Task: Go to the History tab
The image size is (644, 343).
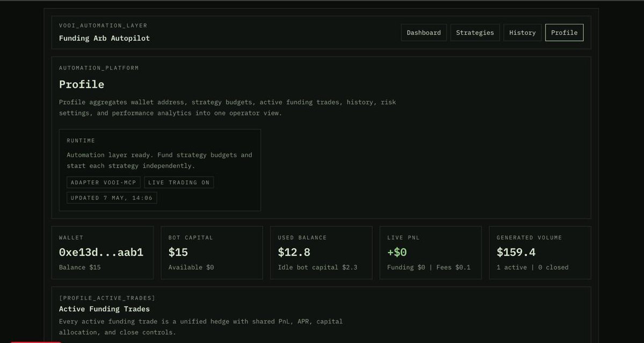Action: point(522,32)
